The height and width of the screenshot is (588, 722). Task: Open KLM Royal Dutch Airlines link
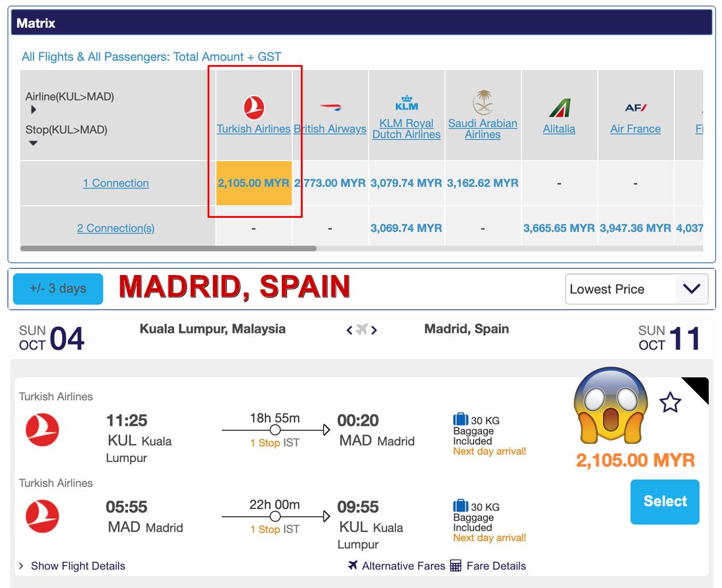[407, 129]
